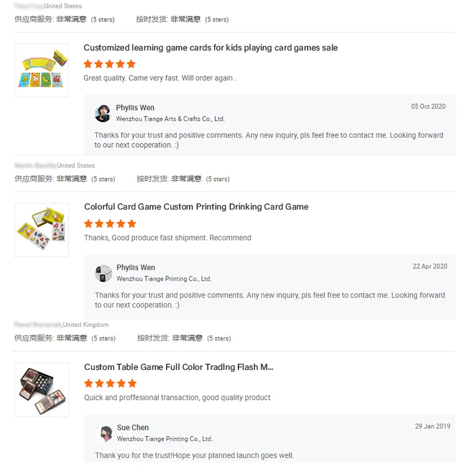This screenshot has width=468, height=476.
Task: Open the colorful drinking card game thumbnail
Action: (42, 230)
